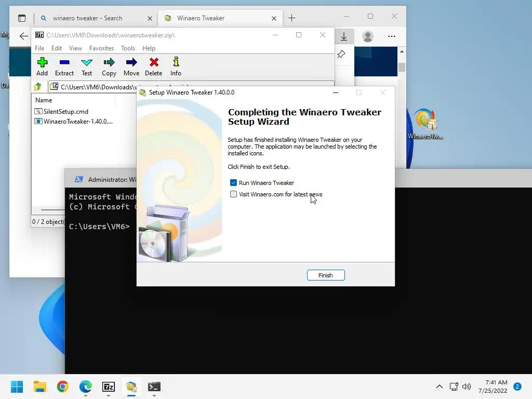Click the 7-Zip Info toolbar icon

[x=176, y=66]
